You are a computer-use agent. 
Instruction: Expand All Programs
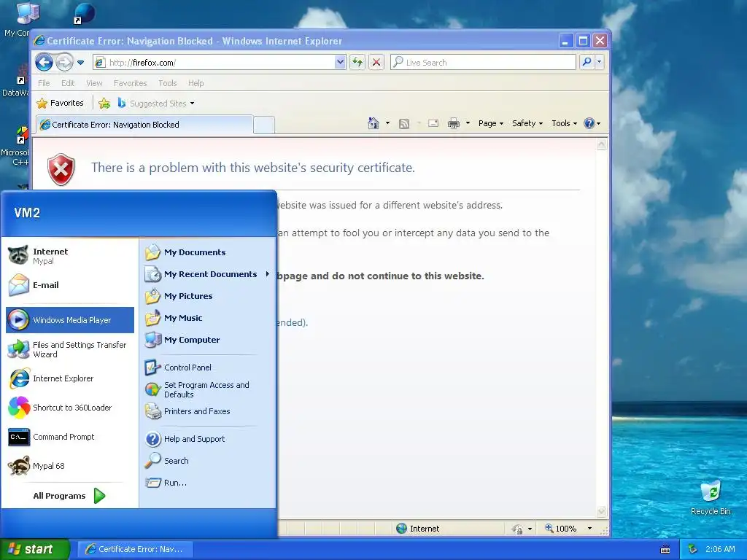tap(70, 496)
